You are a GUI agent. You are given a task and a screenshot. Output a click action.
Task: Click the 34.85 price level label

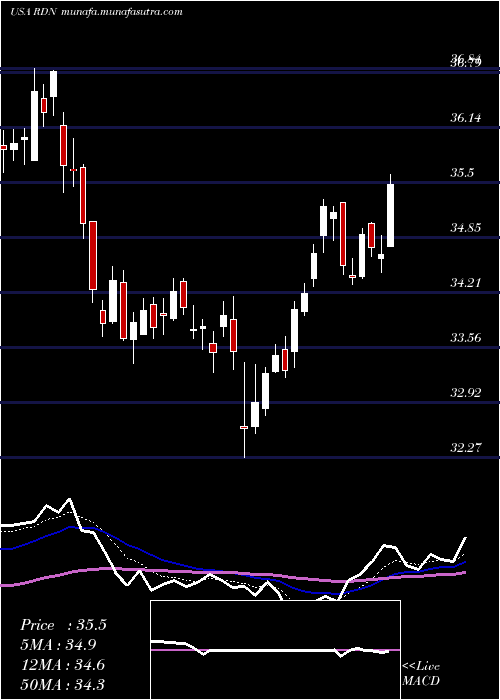tap(466, 228)
